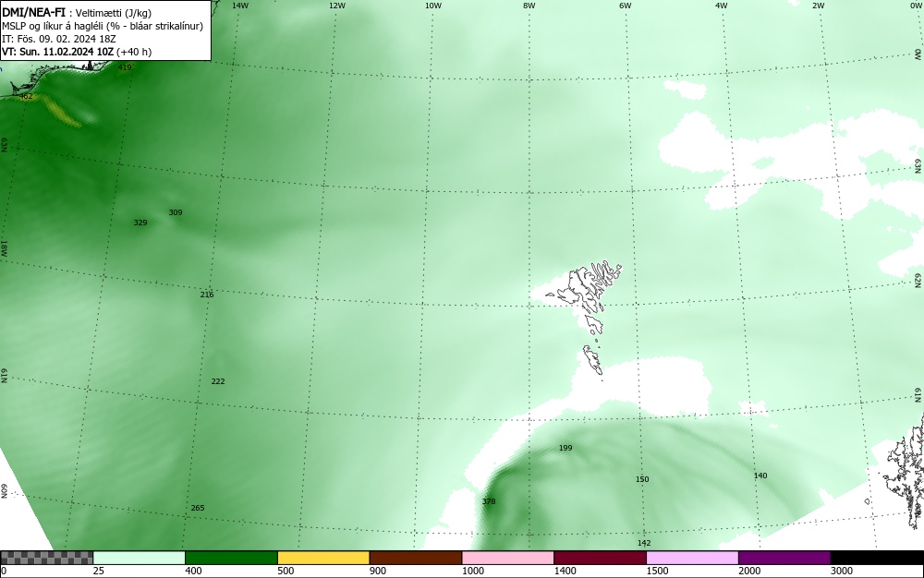This screenshot has width=924, height=578.
Task: Click the 14W longitude label
Action: pyautogui.click(x=240, y=6)
